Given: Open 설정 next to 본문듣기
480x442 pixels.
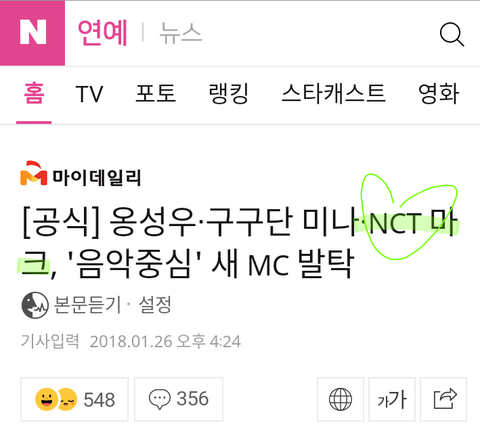Looking at the screenshot, I should point(155,305).
